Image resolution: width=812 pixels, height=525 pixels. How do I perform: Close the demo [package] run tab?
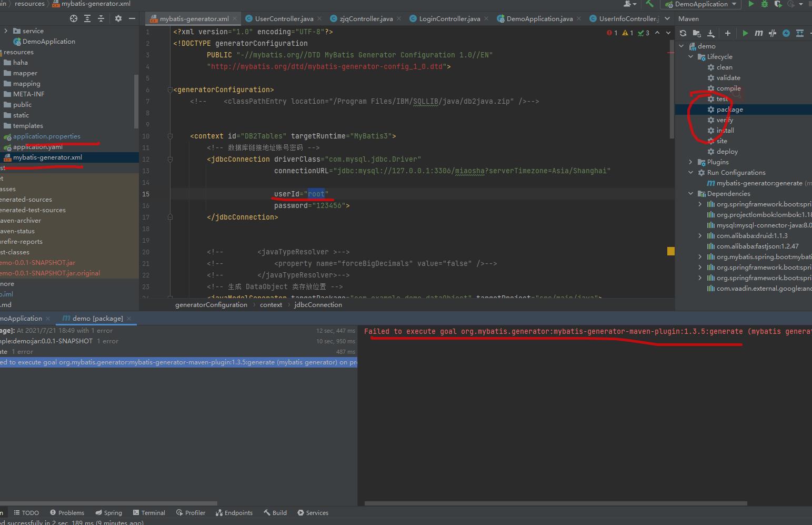[129, 319]
